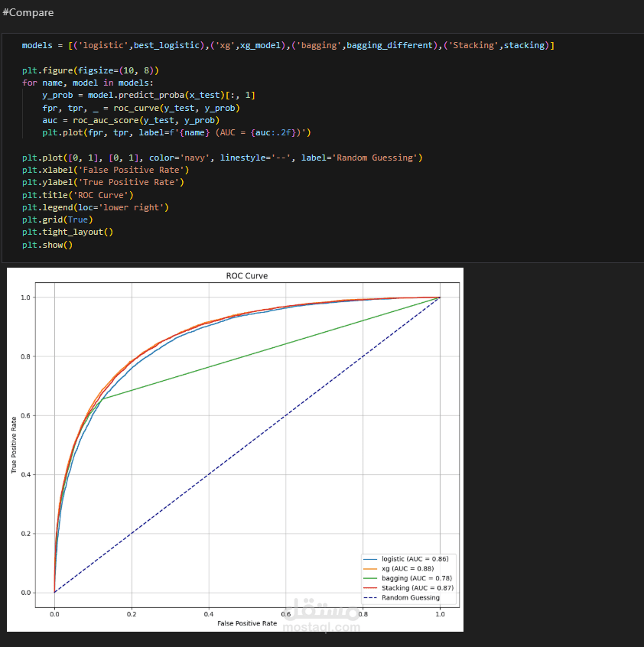Click the 0.4 tick on the x-axis
The image size is (644, 647).
[x=209, y=614]
